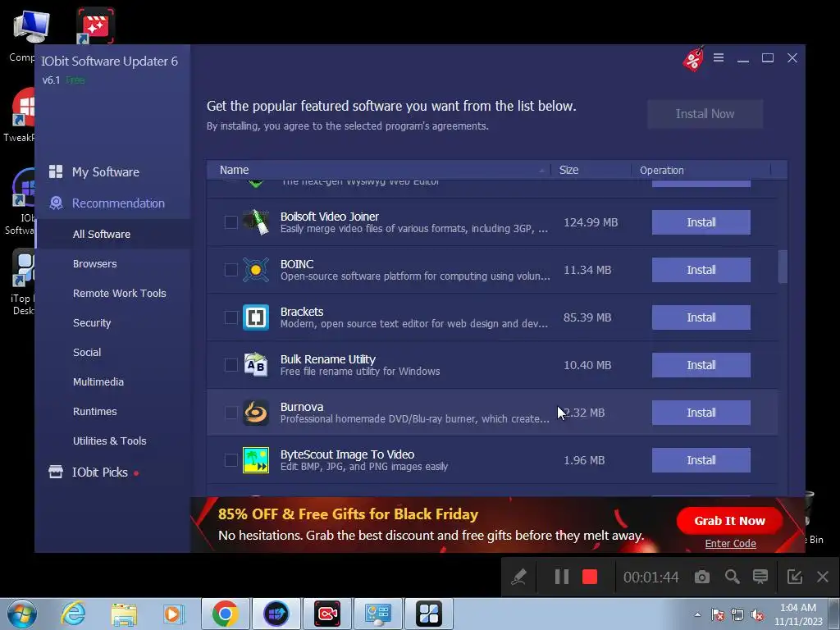The image size is (840, 630).
Task: Click the Recommendation badge icon
Action: coord(56,203)
